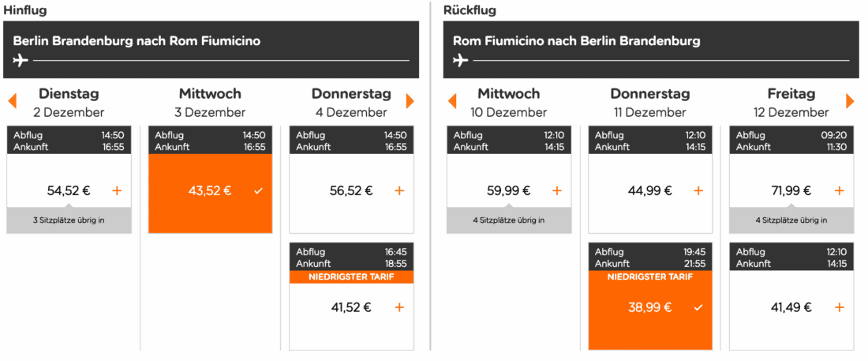Add the 56,52 € Thursday outbound plus icon
The image size is (868, 361).
tap(399, 190)
